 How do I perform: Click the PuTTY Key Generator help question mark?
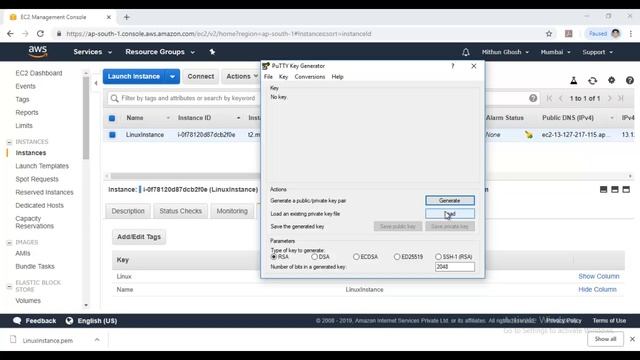pos(453,66)
